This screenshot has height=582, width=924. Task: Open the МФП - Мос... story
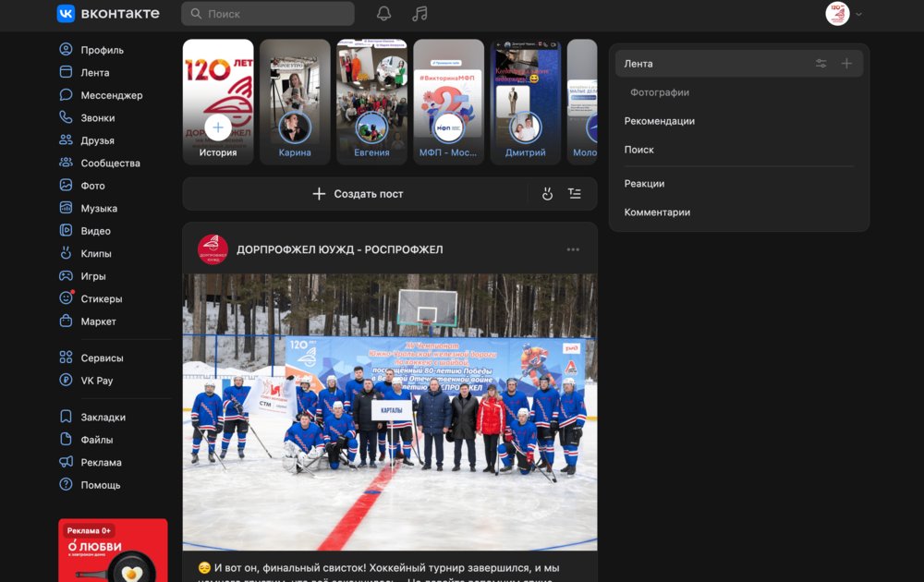[448, 102]
